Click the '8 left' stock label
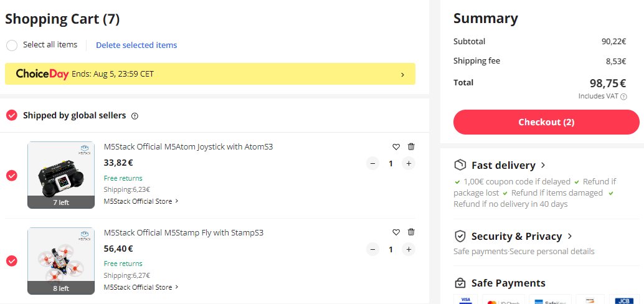The width and height of the screenshot is (644, 304). [x=61, y=288]
